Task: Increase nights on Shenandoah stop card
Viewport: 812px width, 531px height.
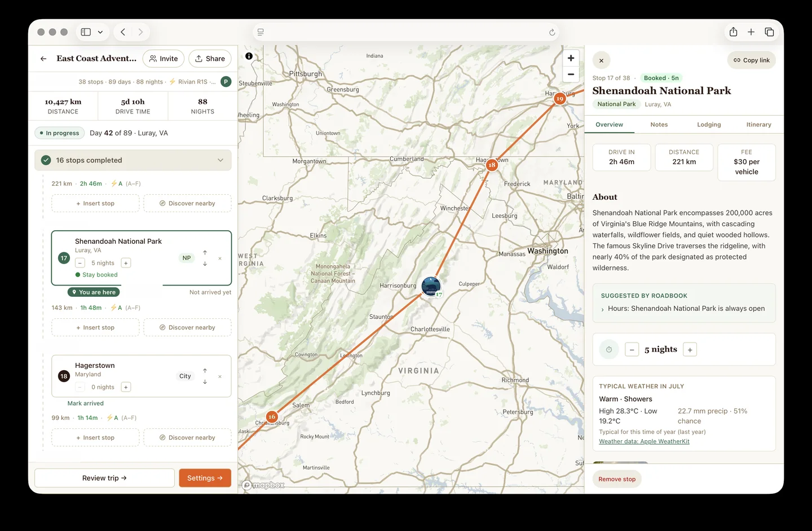Action: pos(126,263)
